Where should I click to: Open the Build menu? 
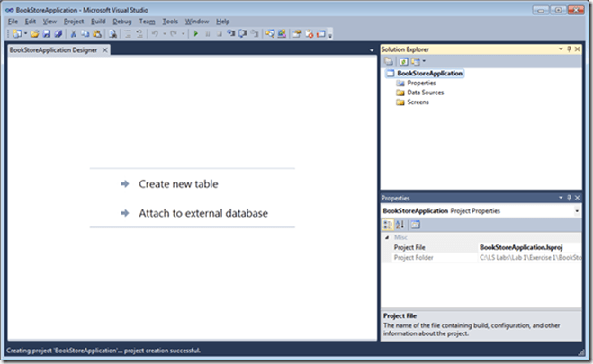click(x=98, y=21)
